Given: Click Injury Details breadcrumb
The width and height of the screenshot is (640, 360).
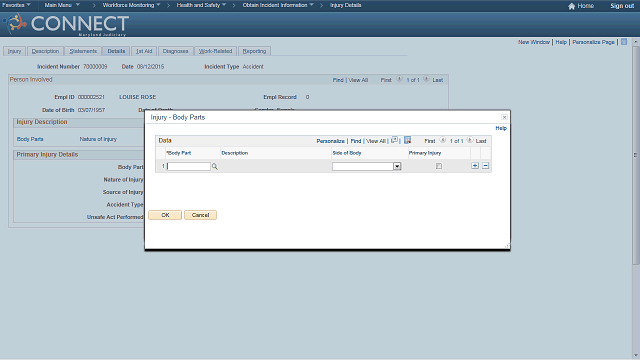Looking at the screenshot, I should pos(345,5).
